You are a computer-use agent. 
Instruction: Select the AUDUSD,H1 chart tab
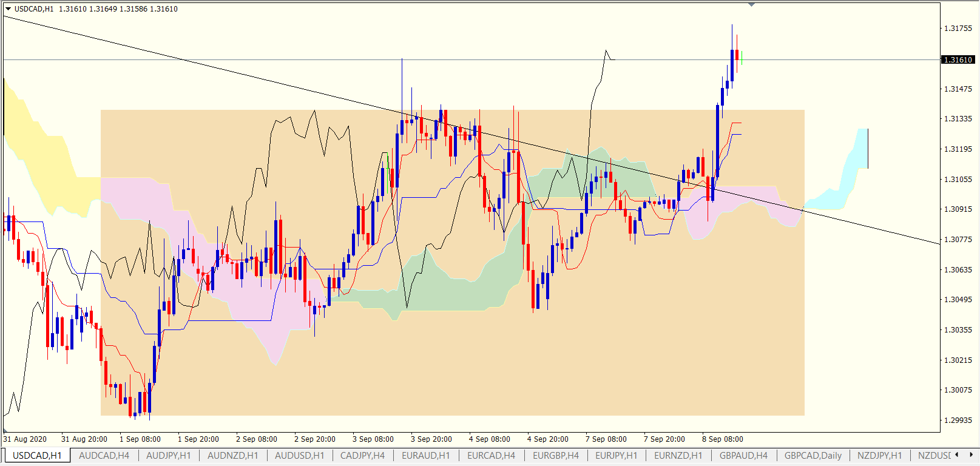299,455
